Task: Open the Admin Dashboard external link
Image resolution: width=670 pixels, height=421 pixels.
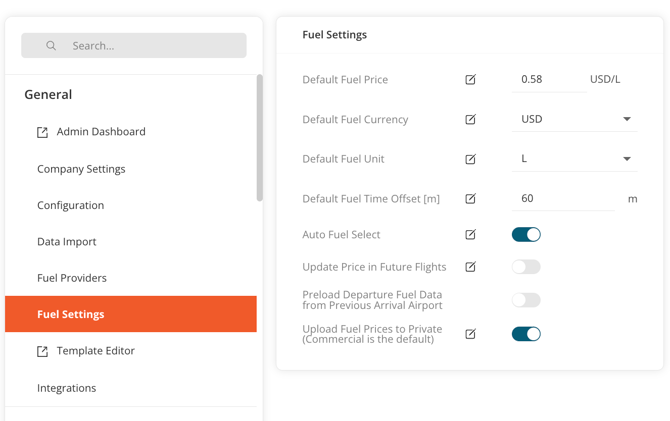Action: pos(100,132)
